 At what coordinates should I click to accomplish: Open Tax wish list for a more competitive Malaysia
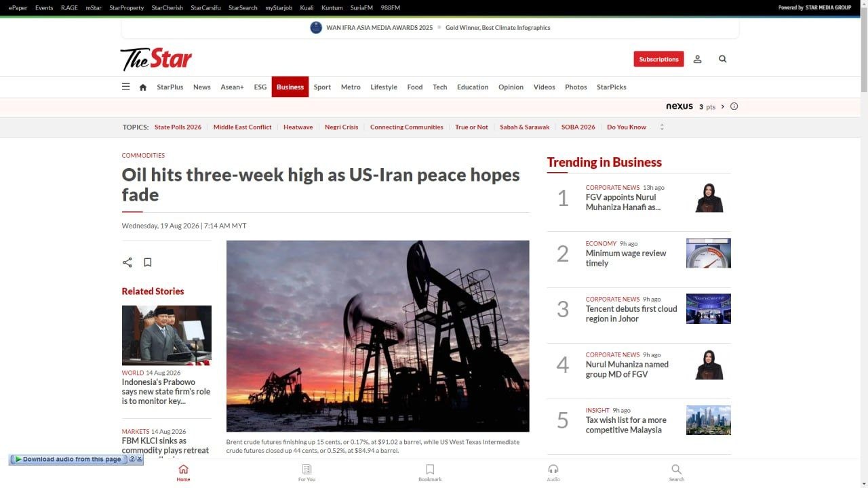626,425
